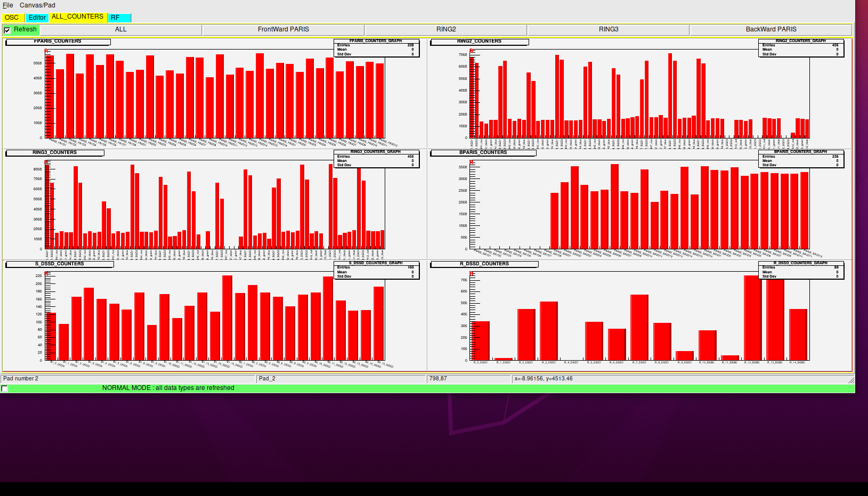Show BackWard PARIS counters
868x496 pixels.
click(770, 30)
